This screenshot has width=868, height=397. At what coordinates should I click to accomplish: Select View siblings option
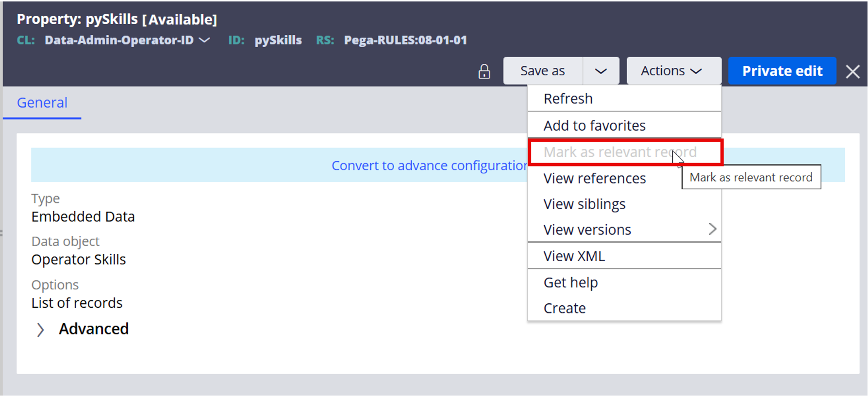pos(584,204)
